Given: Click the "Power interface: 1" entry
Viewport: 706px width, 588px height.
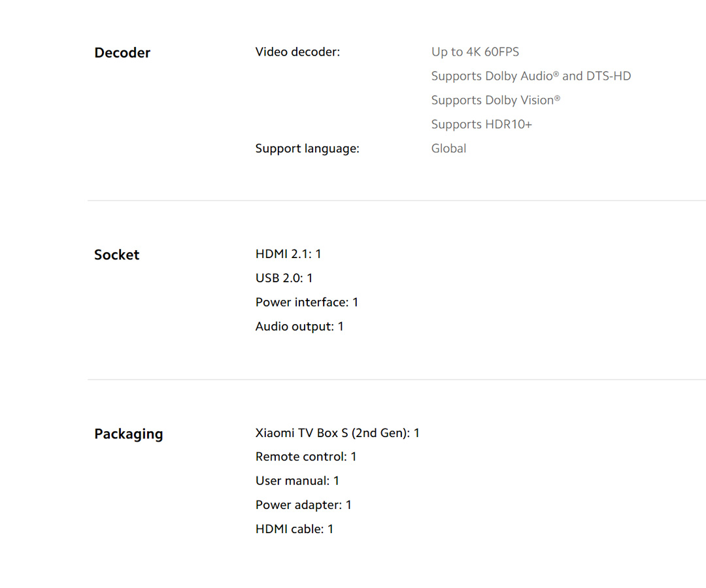Looking at the screenshot, I should point(307,302).
